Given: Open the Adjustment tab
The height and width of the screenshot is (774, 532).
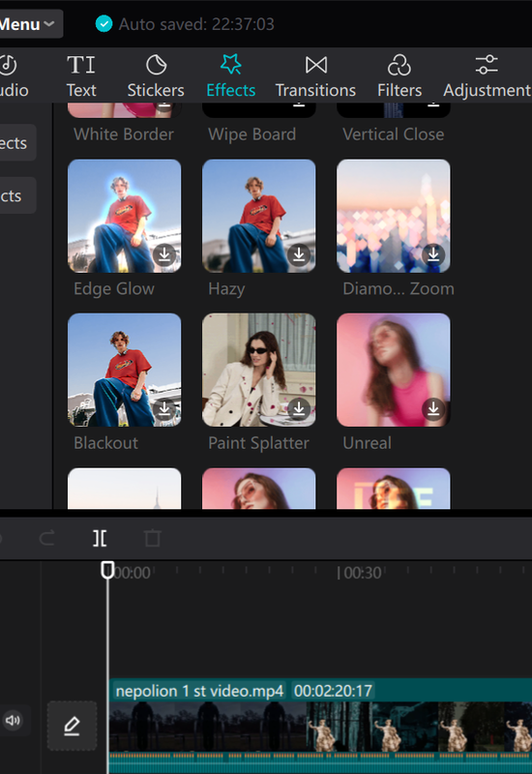Looking at the screenshot, I should [488, 76].
